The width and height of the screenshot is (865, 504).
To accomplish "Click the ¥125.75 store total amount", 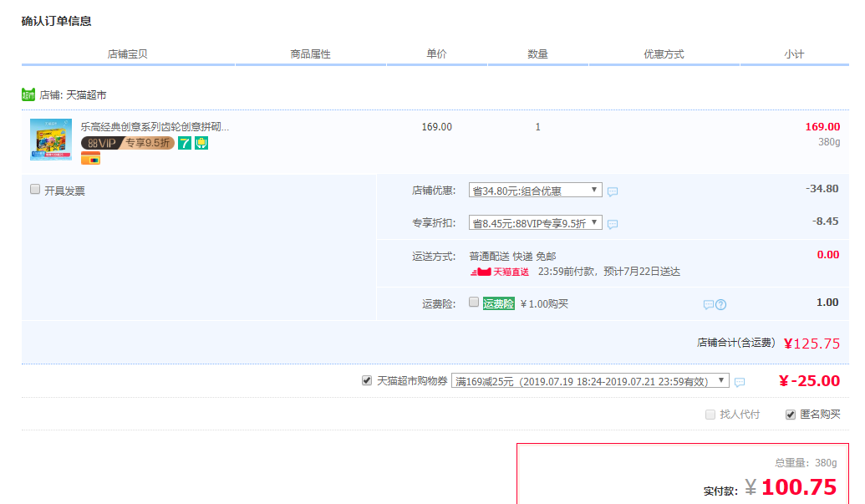I will click(812, 344).
